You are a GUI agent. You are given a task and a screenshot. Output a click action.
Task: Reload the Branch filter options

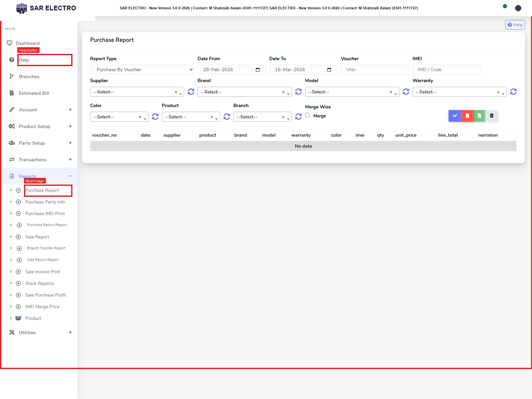pos(299,117)
